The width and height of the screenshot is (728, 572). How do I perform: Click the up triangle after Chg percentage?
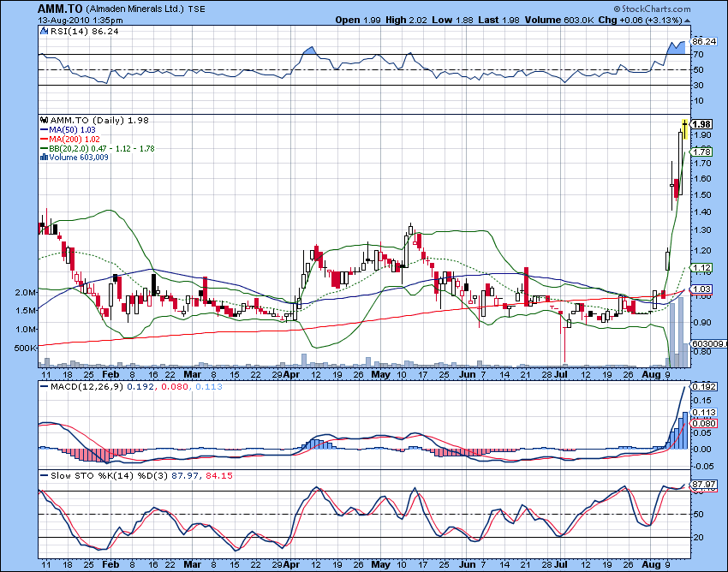(x=687, y=21)
